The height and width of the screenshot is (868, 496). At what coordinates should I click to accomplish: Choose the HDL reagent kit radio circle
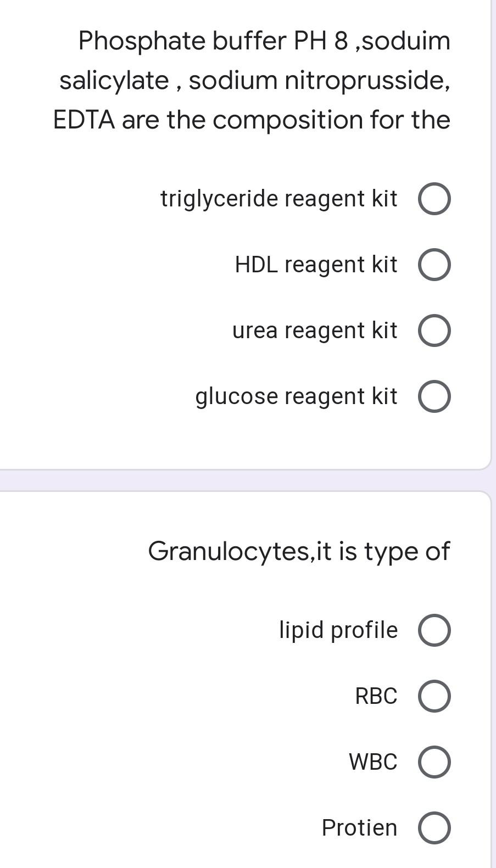coord(434,265)
